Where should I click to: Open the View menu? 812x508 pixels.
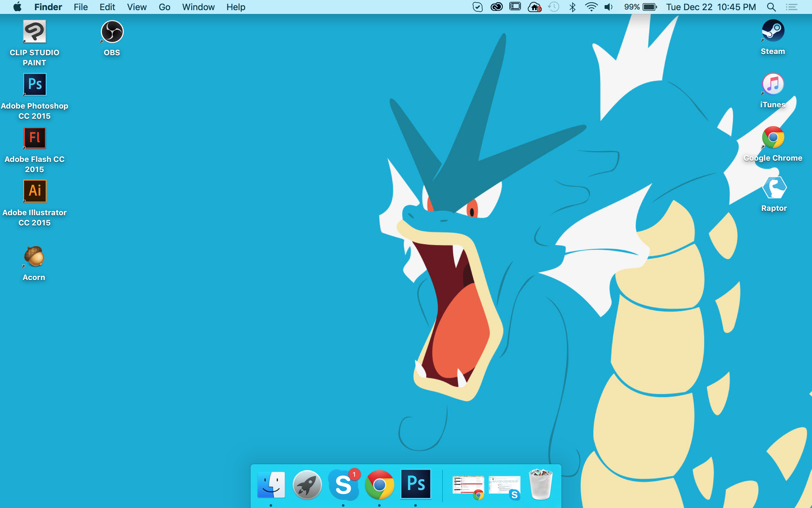click(137, 7)
